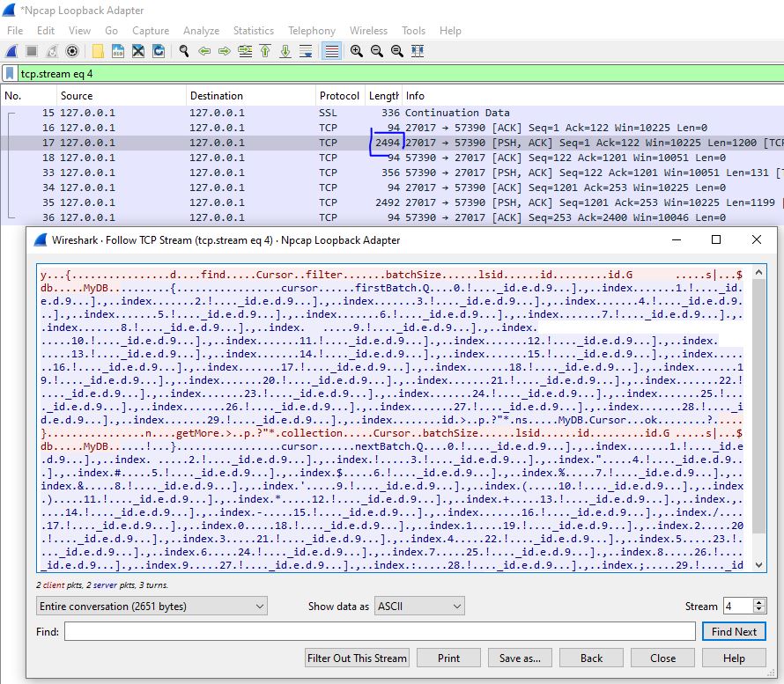Sort packets by Source column header
The height and width of the screenshot is (684, 784).
pos(121,95)
